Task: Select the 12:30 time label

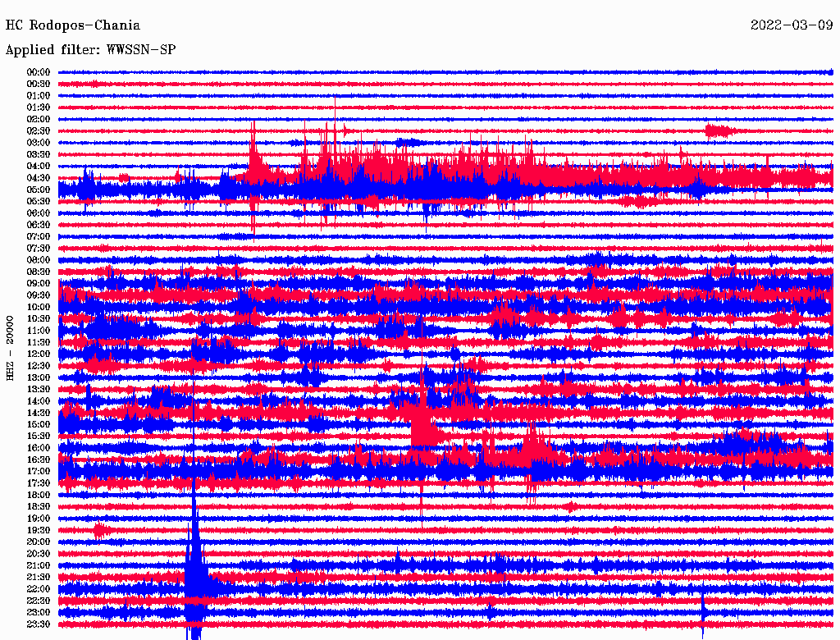Action: [x=39, y=366]
